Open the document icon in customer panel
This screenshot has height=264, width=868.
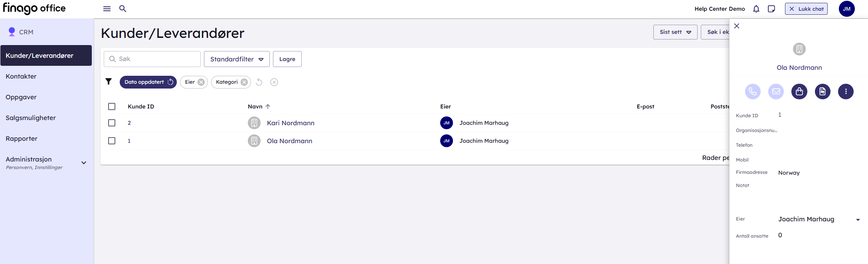tap(823, 92)
